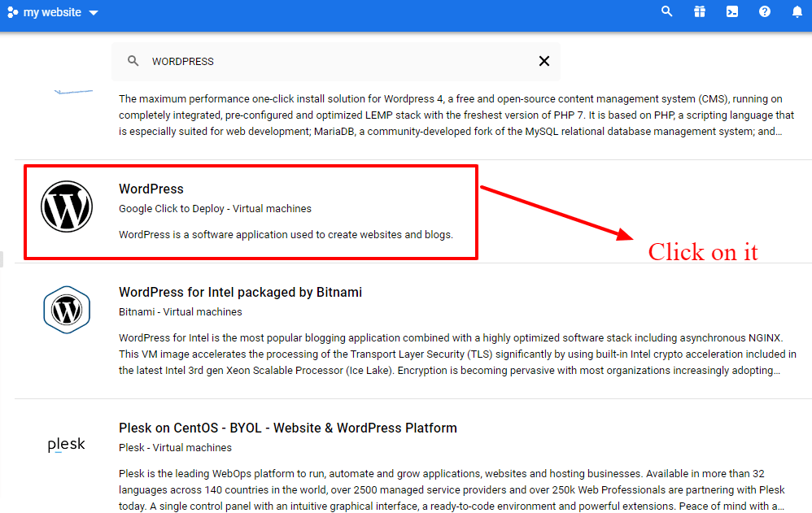
Task: Click the Google Cloud project logo dots
Action: click(x=12, y=12)
